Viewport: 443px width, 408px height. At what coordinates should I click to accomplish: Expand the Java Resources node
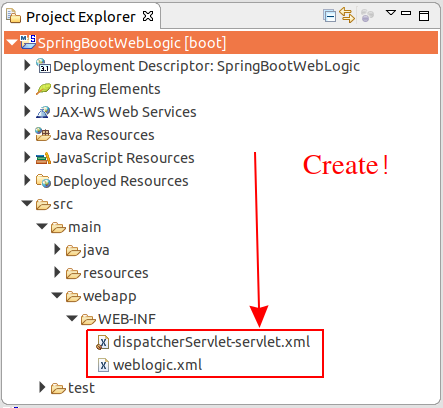[27, 134]
